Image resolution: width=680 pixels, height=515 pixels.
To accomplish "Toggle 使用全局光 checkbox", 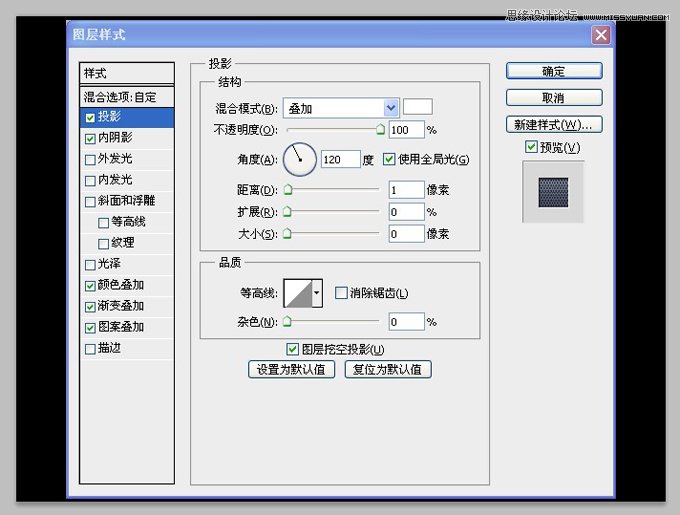I will coord(389,160).
